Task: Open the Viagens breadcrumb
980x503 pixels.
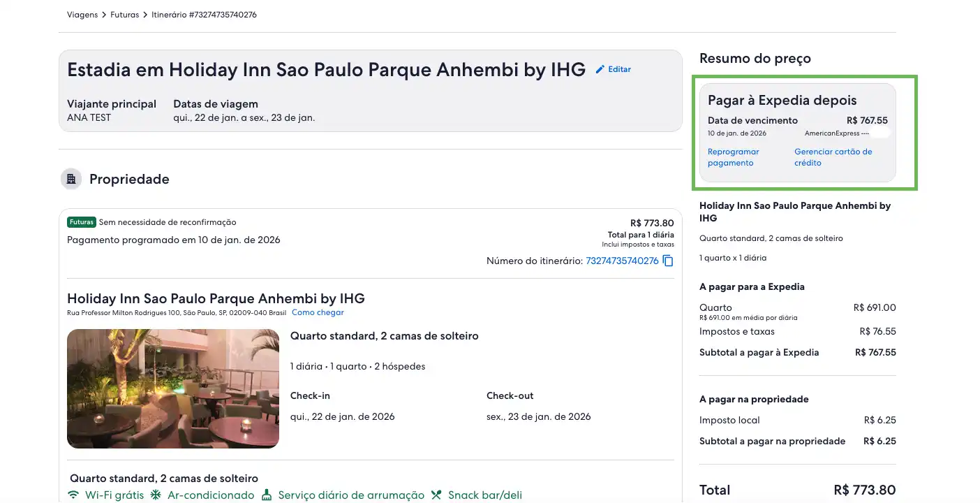Action: click(x=82, y=14)
